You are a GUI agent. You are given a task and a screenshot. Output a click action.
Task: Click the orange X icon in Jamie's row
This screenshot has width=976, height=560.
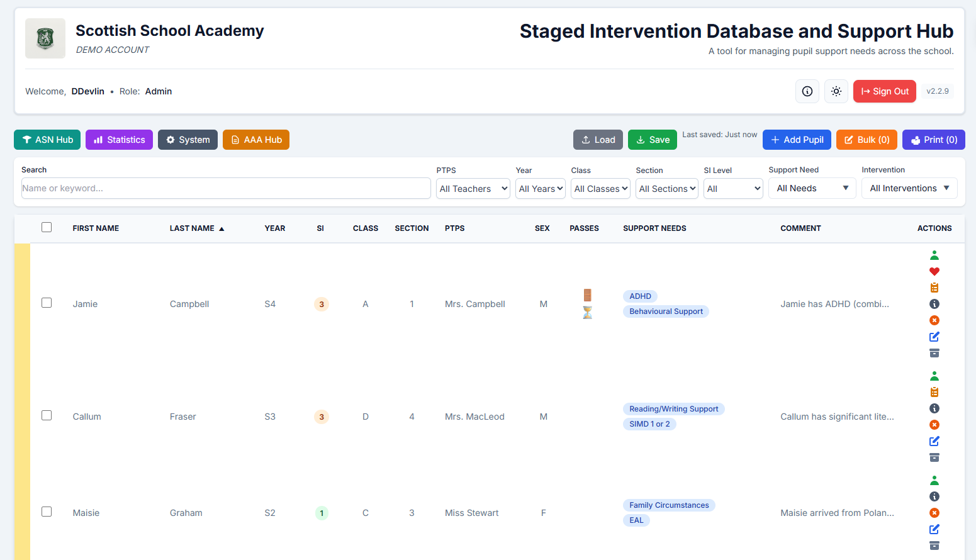[934, 320]
